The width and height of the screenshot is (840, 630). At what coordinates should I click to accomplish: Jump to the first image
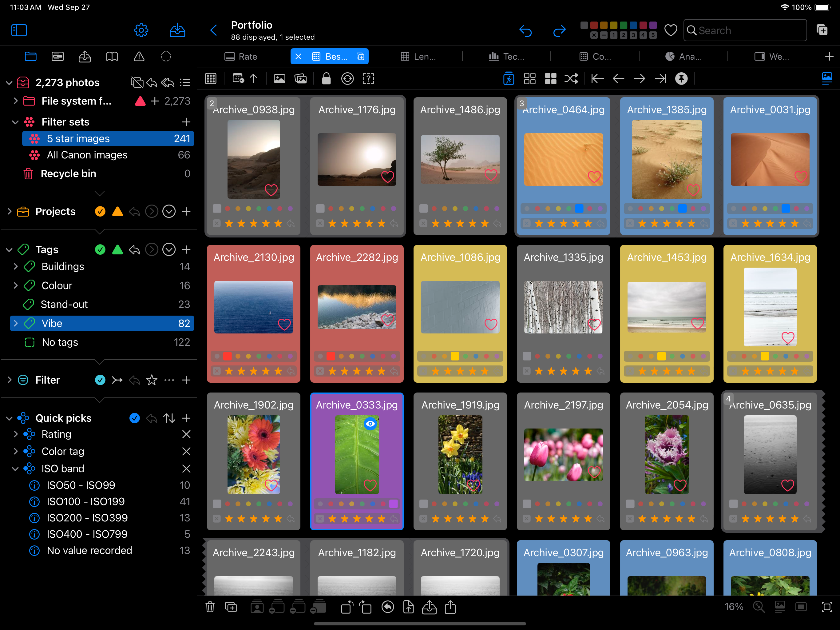597,79
